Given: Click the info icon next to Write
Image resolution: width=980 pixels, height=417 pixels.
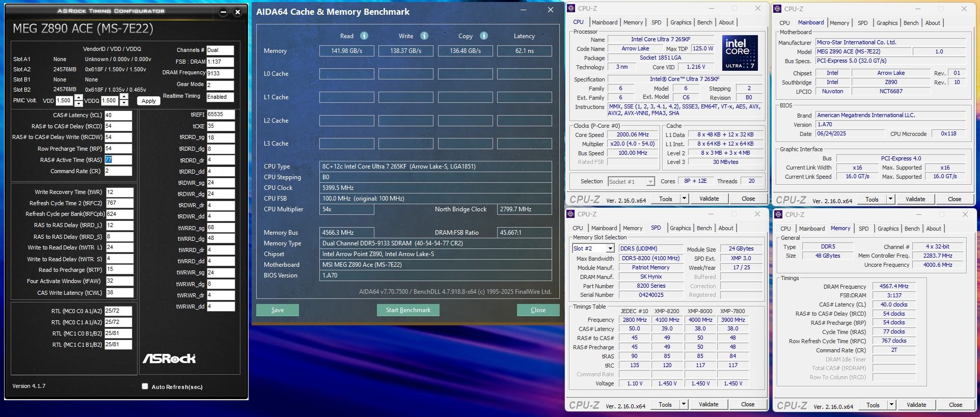Looking at the screenshot, I should 424,36.
